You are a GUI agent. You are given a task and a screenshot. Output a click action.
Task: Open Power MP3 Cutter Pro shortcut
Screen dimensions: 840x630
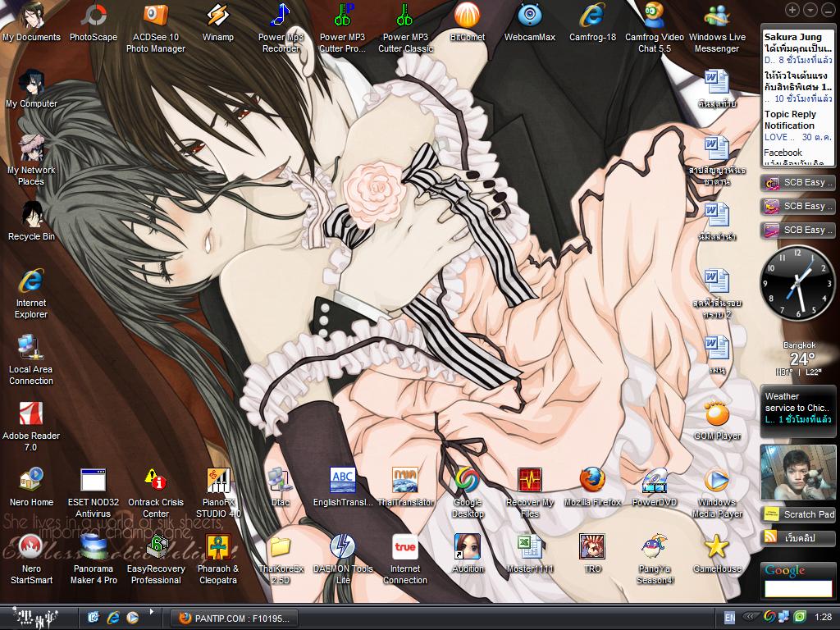pyautogui.click(x=342, y=28)
